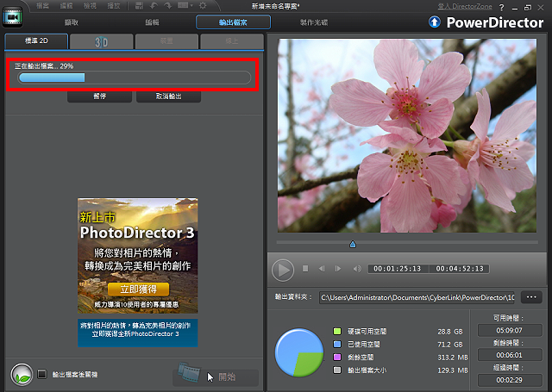The image size is (552, 392).
Task: Click the green free disk space swatch
Action: [x=337, y=331]
